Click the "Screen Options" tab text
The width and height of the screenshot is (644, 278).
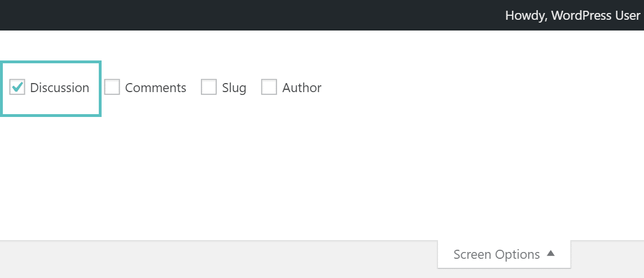(x=496, y=255)
